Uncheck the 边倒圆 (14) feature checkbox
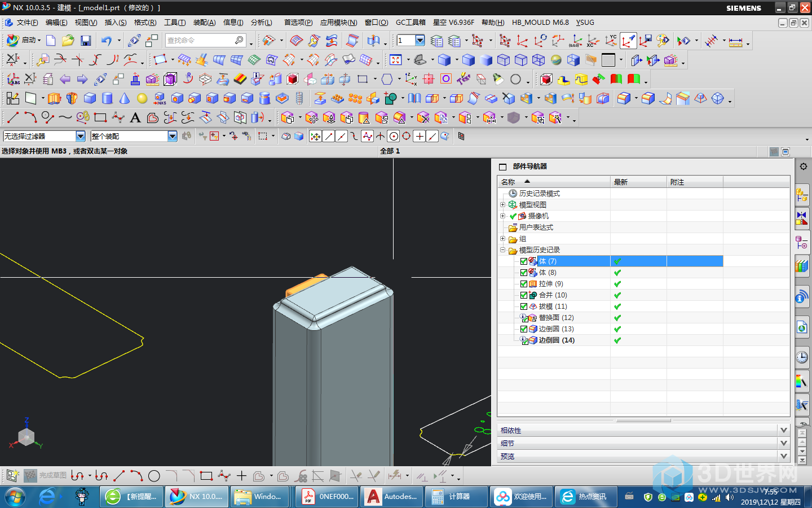 point(524,340)
